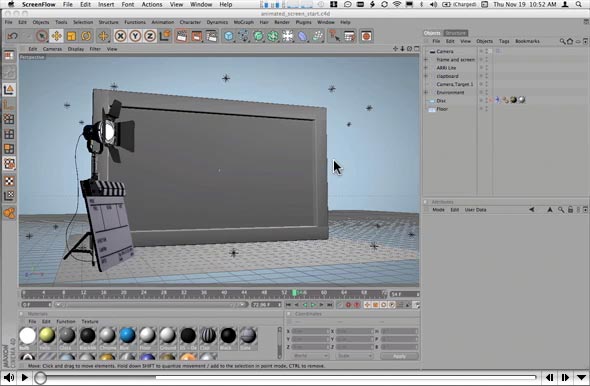Image resolution: width=590 pixels, height=386 pixels.
Task: Open the MoGraph particle objects icon
Action: 318,36
